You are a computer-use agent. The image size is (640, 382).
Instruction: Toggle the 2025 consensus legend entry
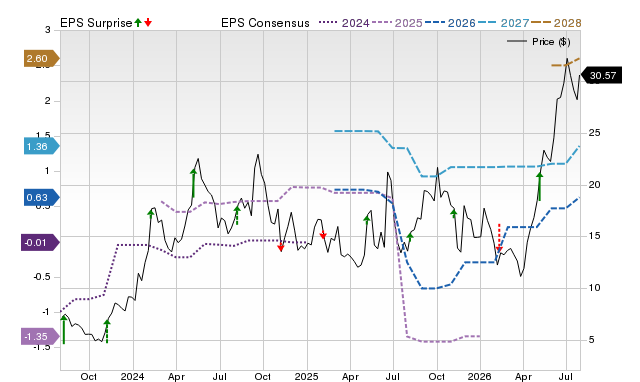click(x=397, y=23)
